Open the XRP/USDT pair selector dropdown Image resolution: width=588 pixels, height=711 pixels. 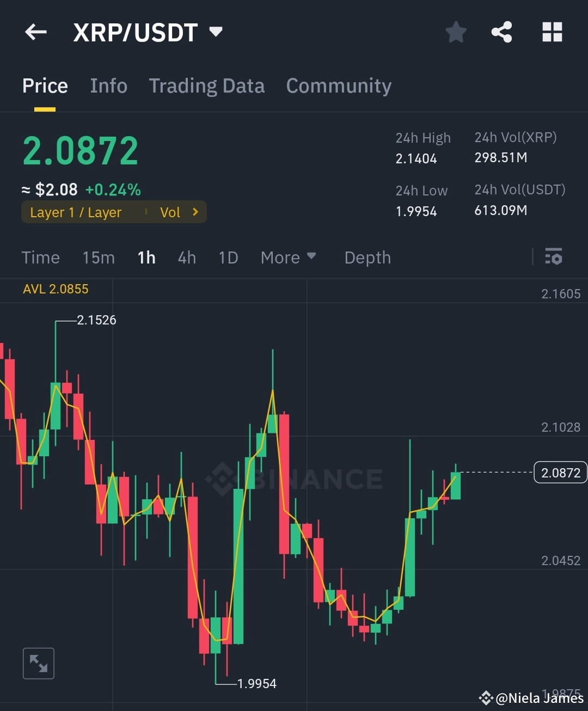215,32
